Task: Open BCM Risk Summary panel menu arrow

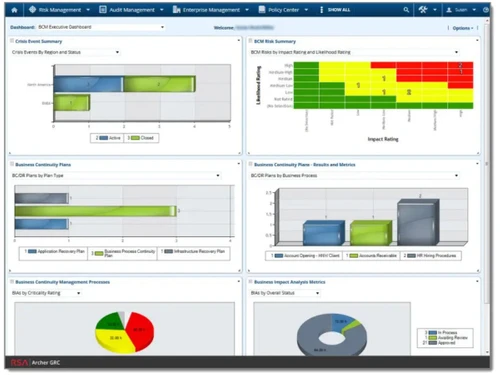Action: (477, 40)
